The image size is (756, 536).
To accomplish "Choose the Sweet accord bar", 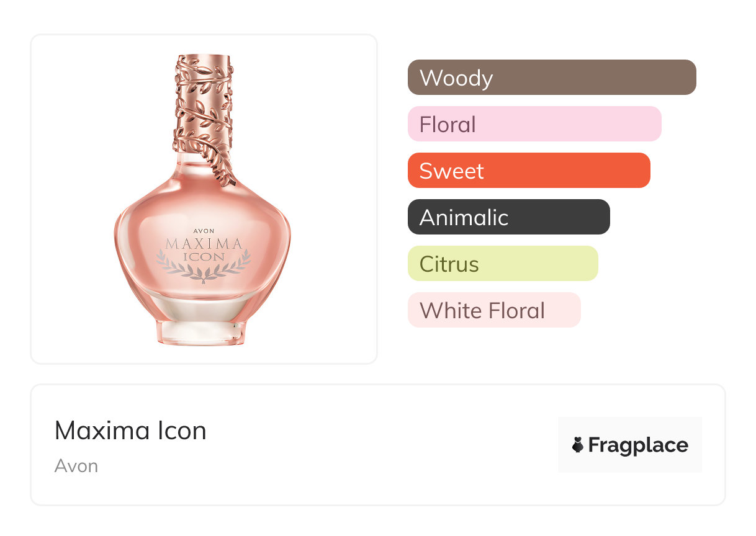I will click(x=529, y=171).
